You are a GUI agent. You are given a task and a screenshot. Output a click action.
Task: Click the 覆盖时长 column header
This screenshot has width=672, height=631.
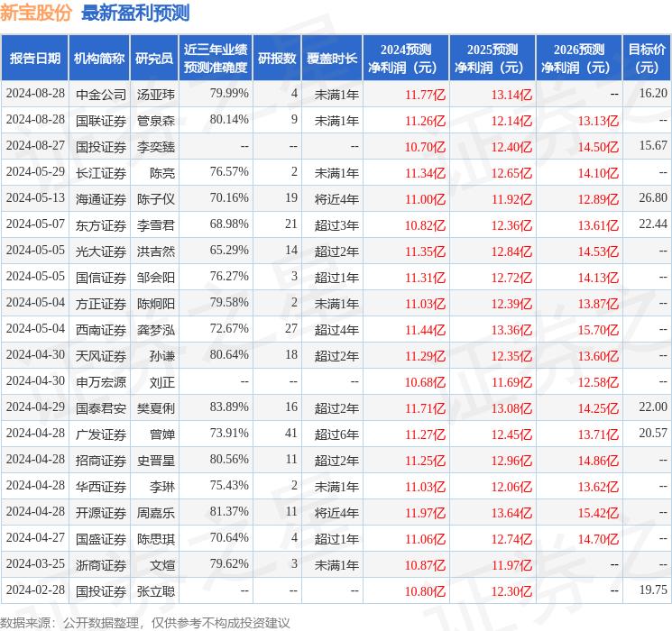(x=332, y=58)
